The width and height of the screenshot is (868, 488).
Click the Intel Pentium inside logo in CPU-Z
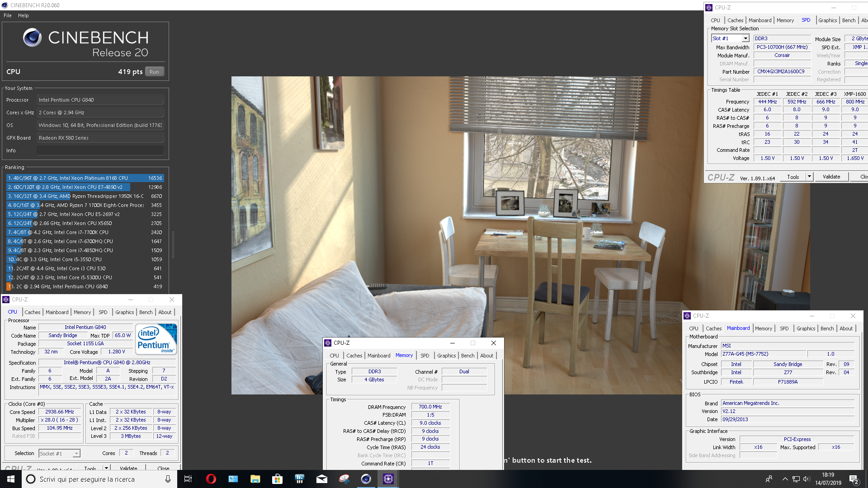156,339
